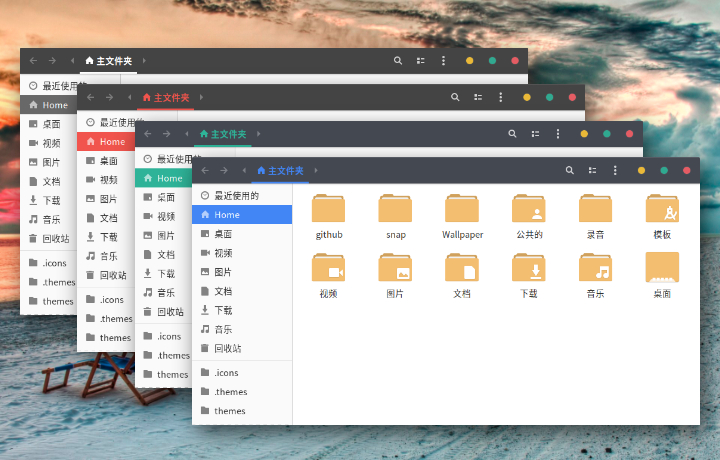Open themes bookmark in front window sidebar
This screenshot has width=720, height=460.
(242, 410)
